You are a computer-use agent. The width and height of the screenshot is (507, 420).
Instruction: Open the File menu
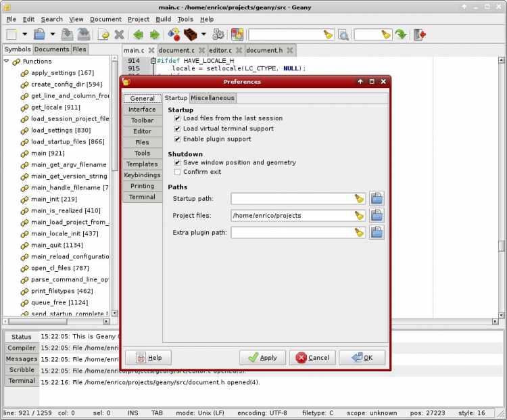(x=11, y=19)
